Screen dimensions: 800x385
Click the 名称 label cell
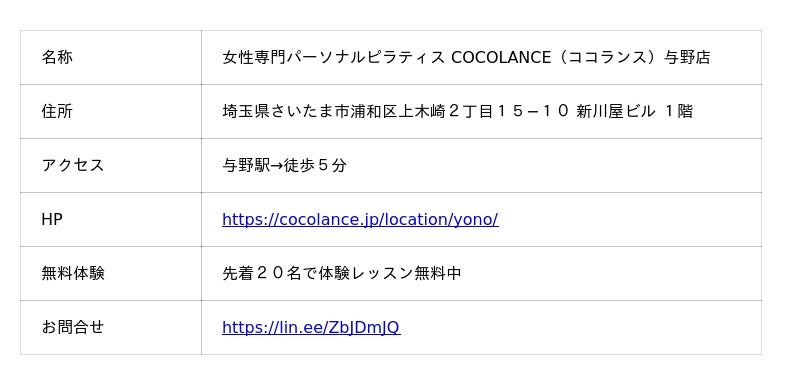[111, 58]
